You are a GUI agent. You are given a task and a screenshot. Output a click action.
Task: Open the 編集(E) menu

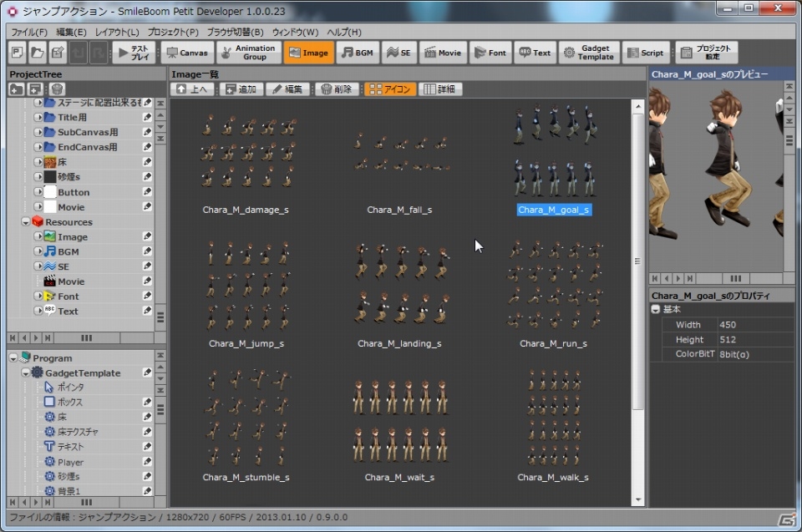[x=71, y=32]
